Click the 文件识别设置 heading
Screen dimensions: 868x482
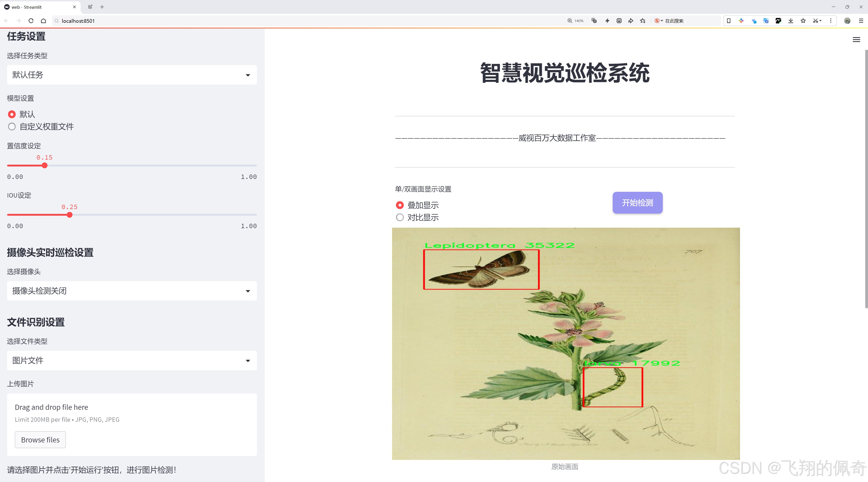(x=36, y=322)
